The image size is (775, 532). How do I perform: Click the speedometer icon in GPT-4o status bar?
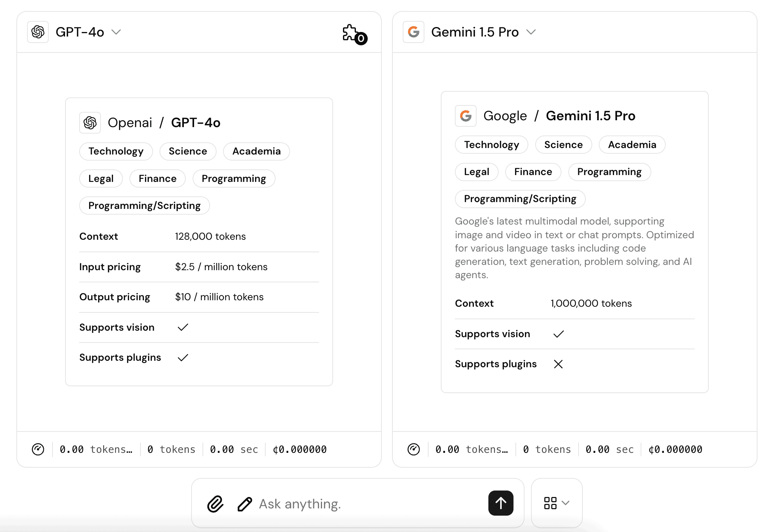pos(38,449)
